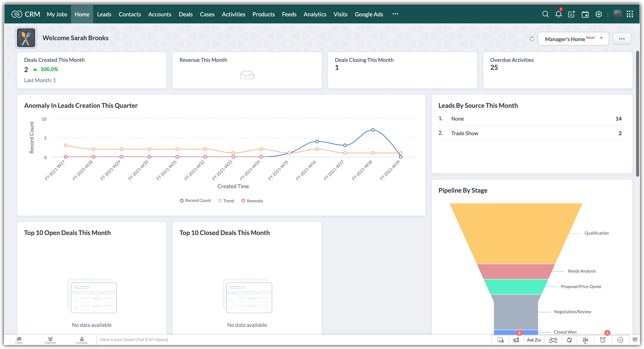Click the Leads module icon in navigation
This screenshot has height=349, width=644.
104,14
